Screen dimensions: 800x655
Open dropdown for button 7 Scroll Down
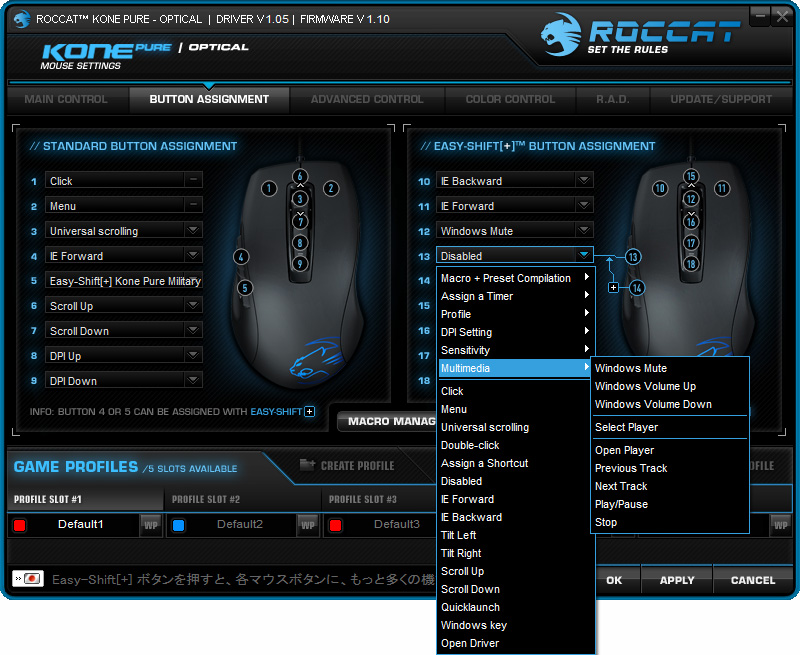(x=193, y=331)
